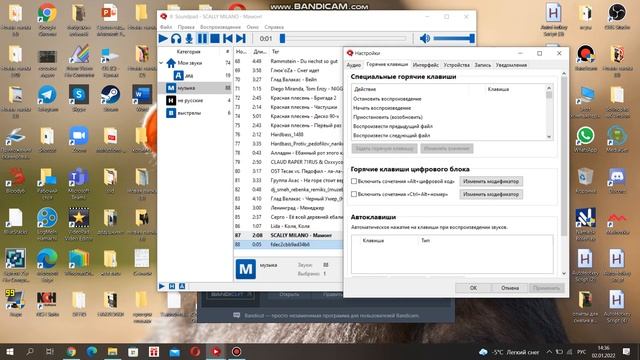Open the Окно menu

[x=253, y=27]
